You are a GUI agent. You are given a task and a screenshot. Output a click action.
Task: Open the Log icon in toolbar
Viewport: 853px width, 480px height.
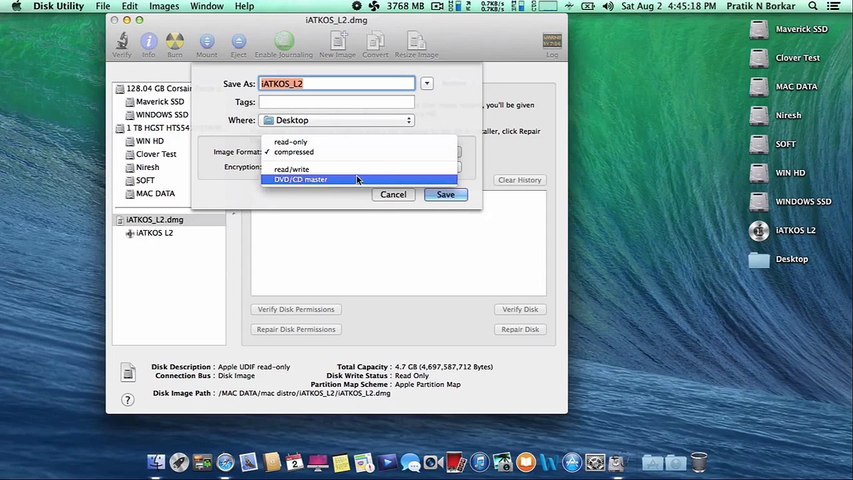(551, 42)
